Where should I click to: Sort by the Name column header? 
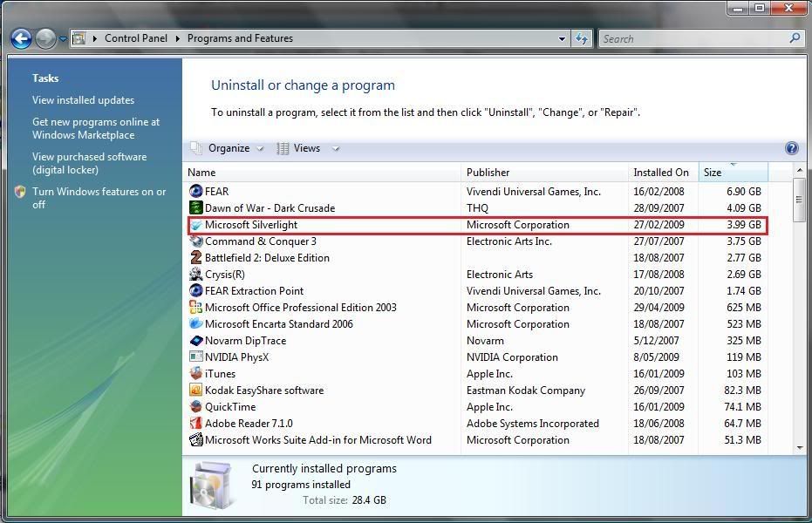[322, 173]
